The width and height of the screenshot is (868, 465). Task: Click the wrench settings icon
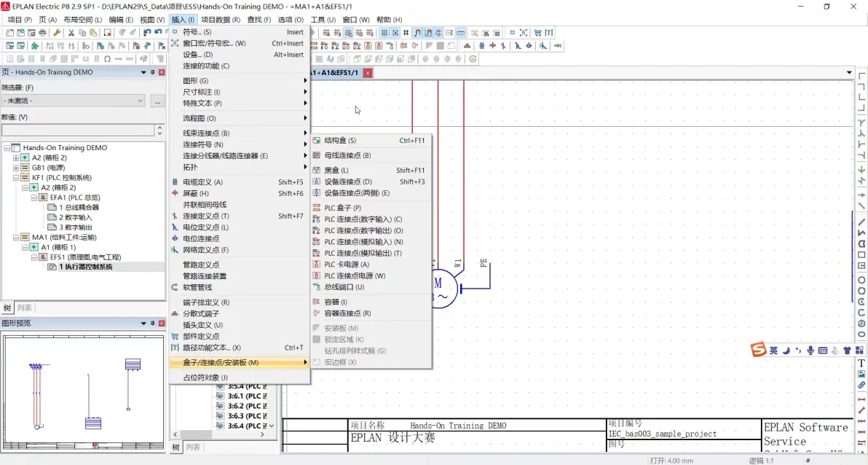point(57,33)
